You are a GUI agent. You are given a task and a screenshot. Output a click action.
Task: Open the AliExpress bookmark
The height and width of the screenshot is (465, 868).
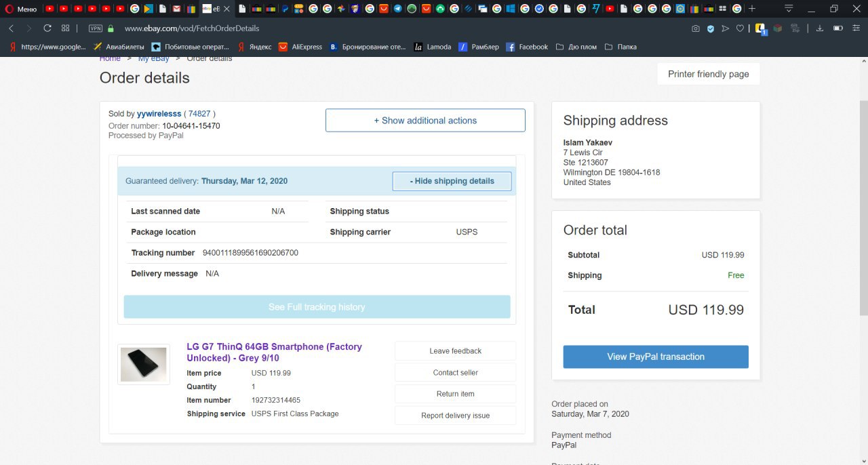(300, 47)
